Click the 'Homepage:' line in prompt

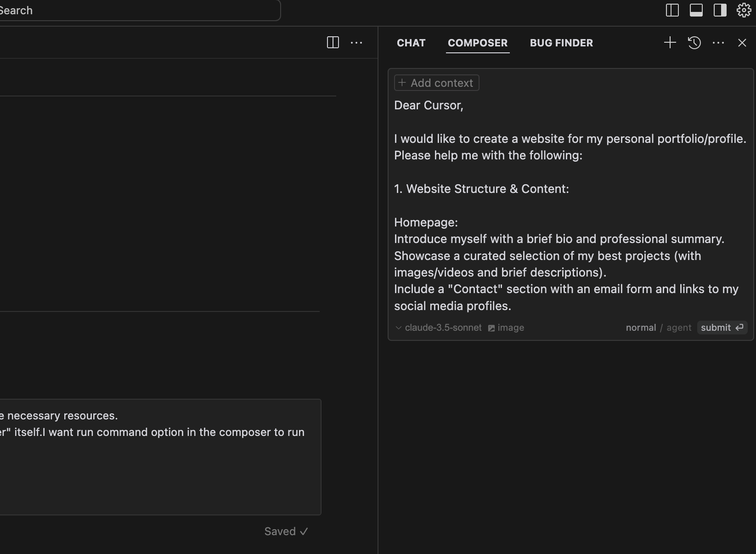tap(426, 222)
